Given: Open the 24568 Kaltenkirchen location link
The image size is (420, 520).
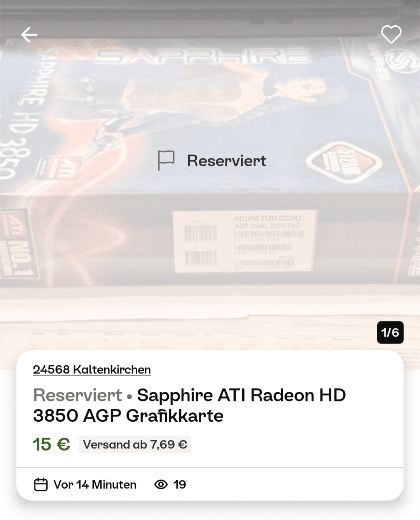Looking at the screenshot, I should (x=92, y=370).
